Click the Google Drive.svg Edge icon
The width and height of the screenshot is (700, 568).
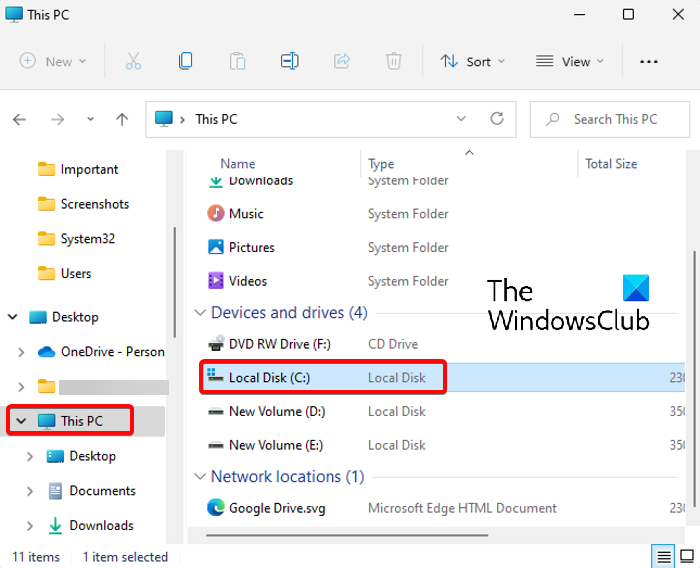(x=216, y=508)
